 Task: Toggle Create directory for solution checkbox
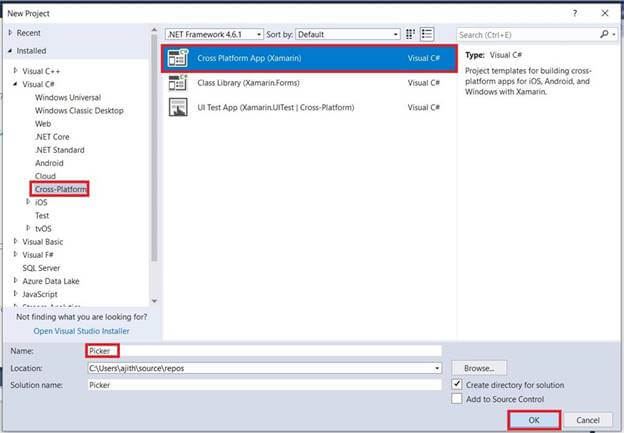[457, 384]
